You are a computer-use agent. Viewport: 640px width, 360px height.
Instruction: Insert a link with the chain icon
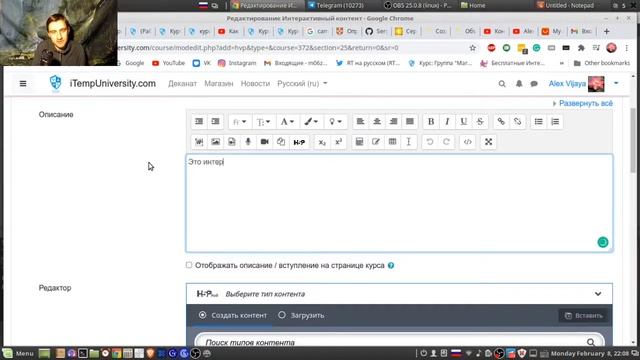tap(501, 122)
